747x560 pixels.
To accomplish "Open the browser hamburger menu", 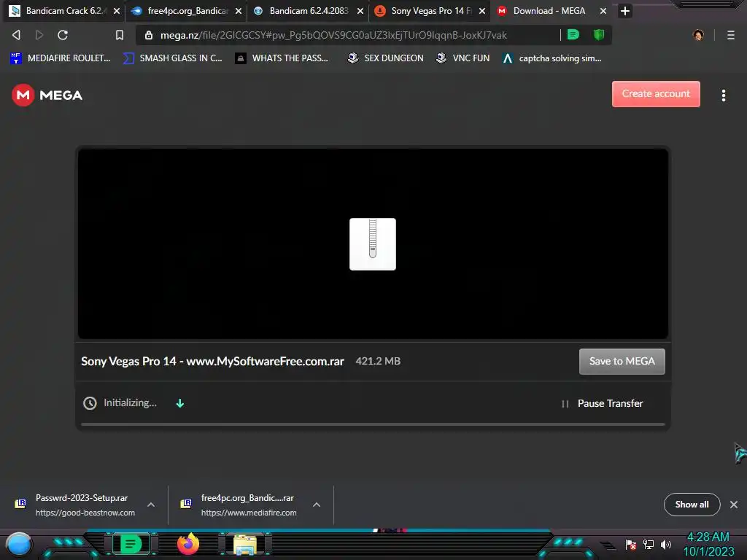I will point(731,35).
